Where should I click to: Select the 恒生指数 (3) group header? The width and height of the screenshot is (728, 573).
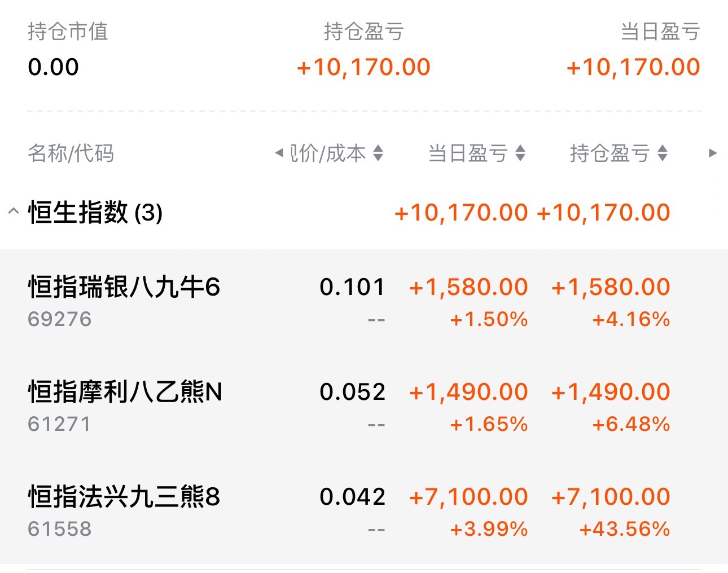coord(96,213)
